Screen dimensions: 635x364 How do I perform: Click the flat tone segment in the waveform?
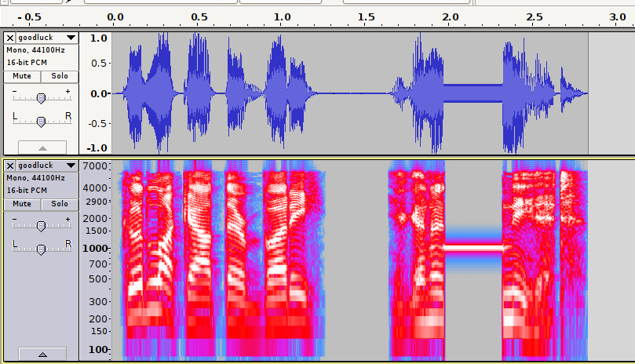(473, 93)
